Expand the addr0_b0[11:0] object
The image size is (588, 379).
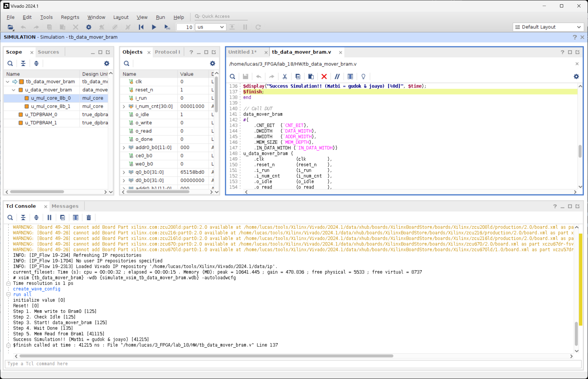[124, 147]
